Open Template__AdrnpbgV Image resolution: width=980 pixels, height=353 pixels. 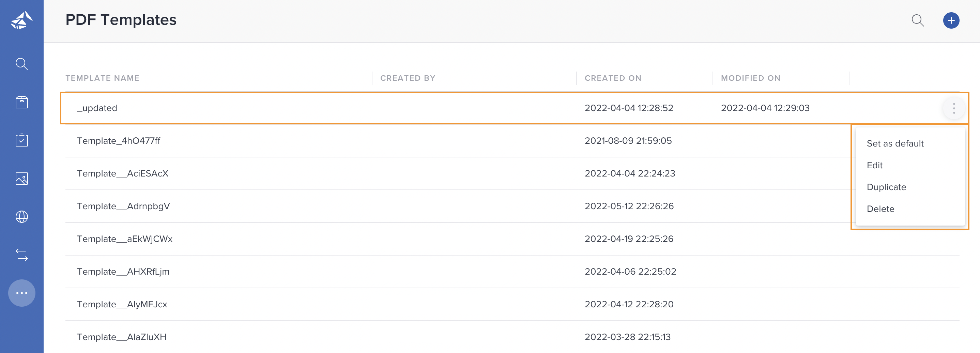click(123, 206)
